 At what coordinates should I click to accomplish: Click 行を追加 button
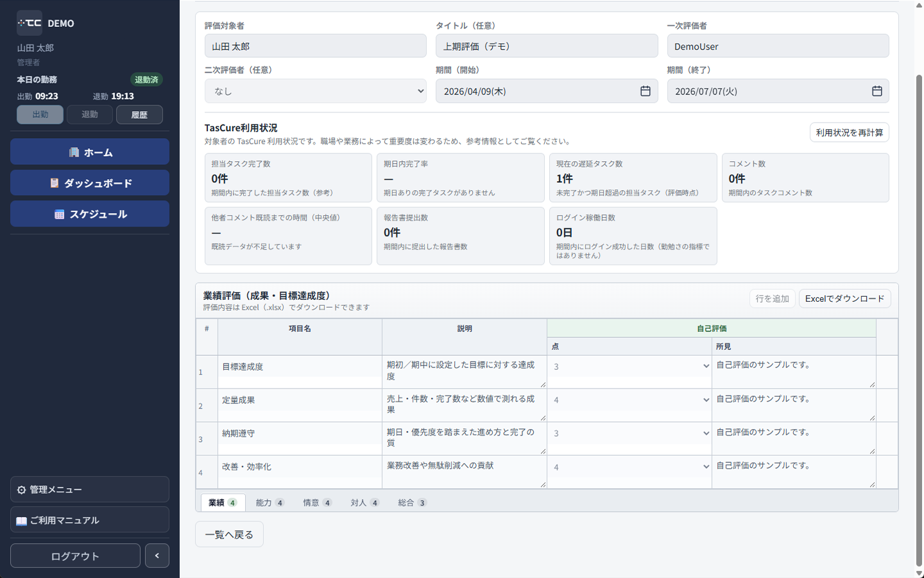[x=773, y=299]
